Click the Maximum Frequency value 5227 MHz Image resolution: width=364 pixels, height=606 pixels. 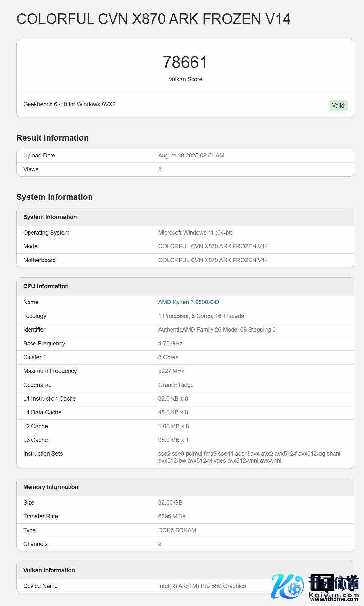[x=171, y=371]
